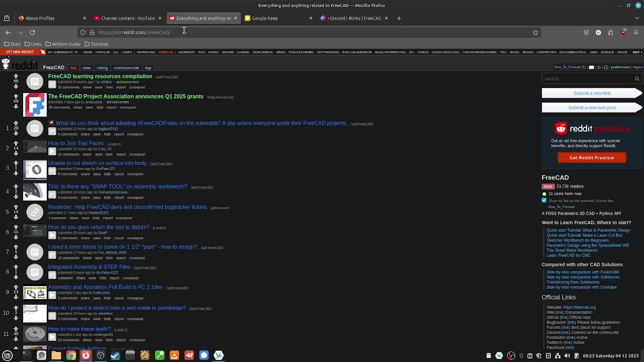The image size is (644, 362).
Task: Switch to the 'top' sorting tab
Action: tap(148, 68)
